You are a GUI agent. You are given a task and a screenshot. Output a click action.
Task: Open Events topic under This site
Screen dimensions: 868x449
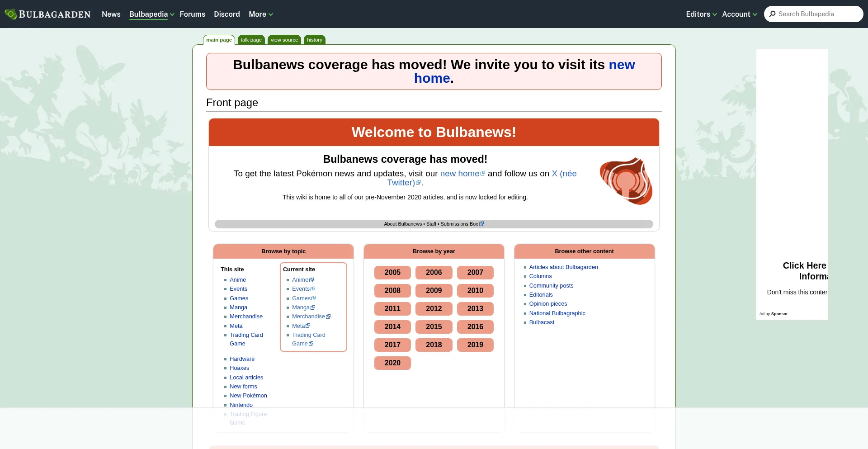coord(238,289)
